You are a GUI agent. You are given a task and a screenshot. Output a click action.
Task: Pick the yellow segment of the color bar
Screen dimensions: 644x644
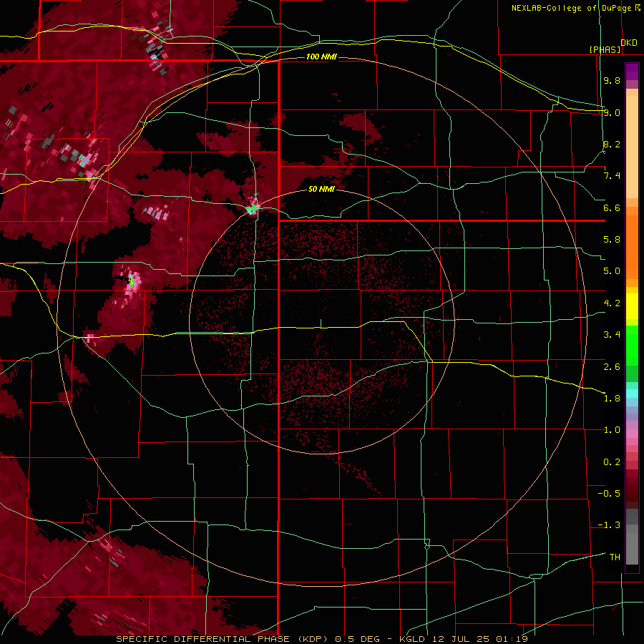[632, 306]
